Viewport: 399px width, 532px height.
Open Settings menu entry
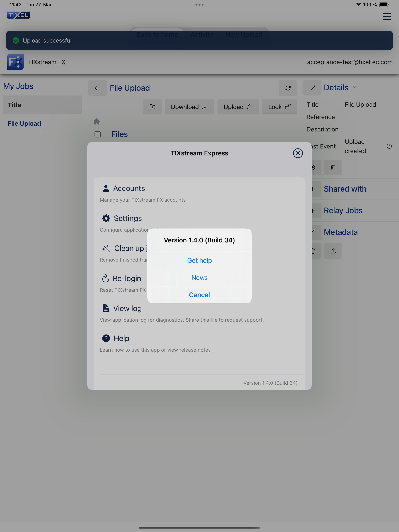click(128, 218)
